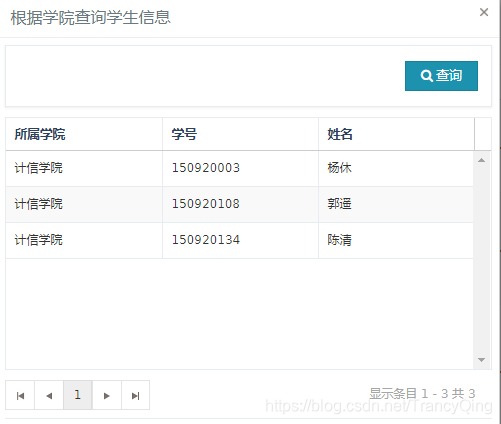Click the 显示条目 1 - 3 共 3 summary
The width and height of the screenshot is (501, 424).
(x=422, y=394)
